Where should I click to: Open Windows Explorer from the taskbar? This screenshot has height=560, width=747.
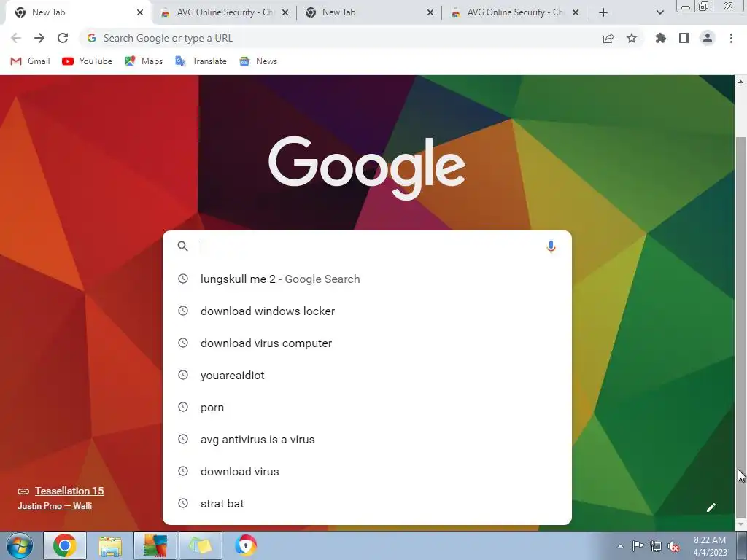[110, 545]
